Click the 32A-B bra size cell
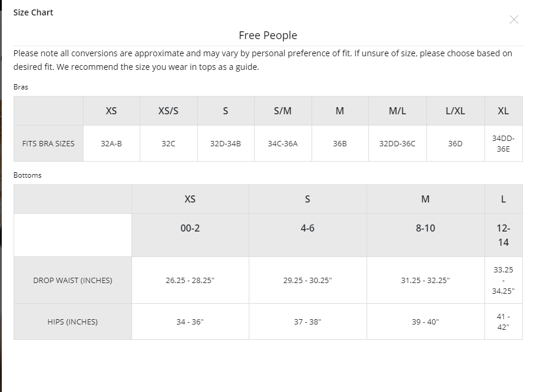Image resolution: width=533 pixels, height=392 pixels. point(111,143)
